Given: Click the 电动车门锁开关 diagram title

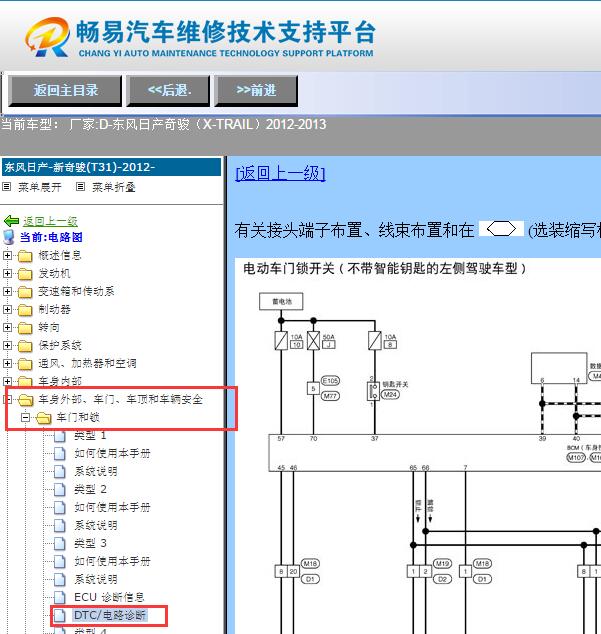Looking at the screenshot, I should click(384, 268).
